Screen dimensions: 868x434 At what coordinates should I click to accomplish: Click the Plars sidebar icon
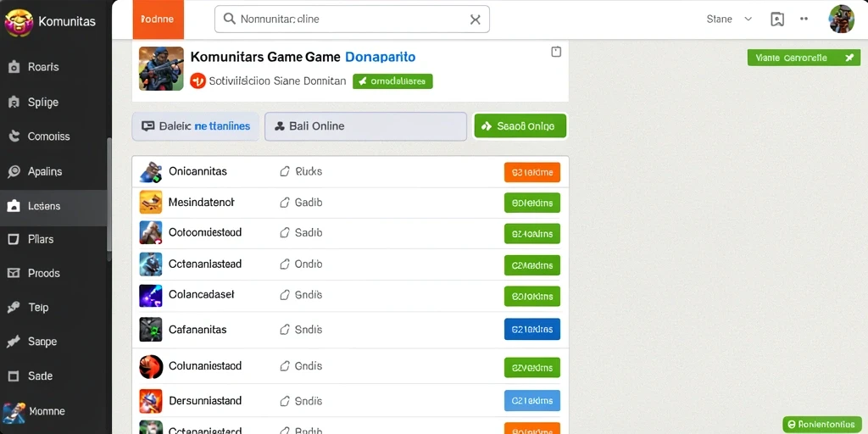[x=14, y=239]
